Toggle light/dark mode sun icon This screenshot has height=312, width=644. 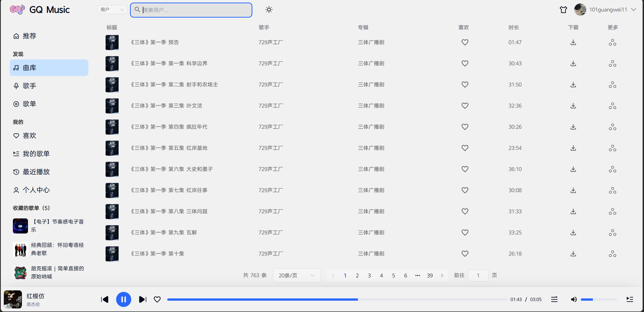pos(269,10)
